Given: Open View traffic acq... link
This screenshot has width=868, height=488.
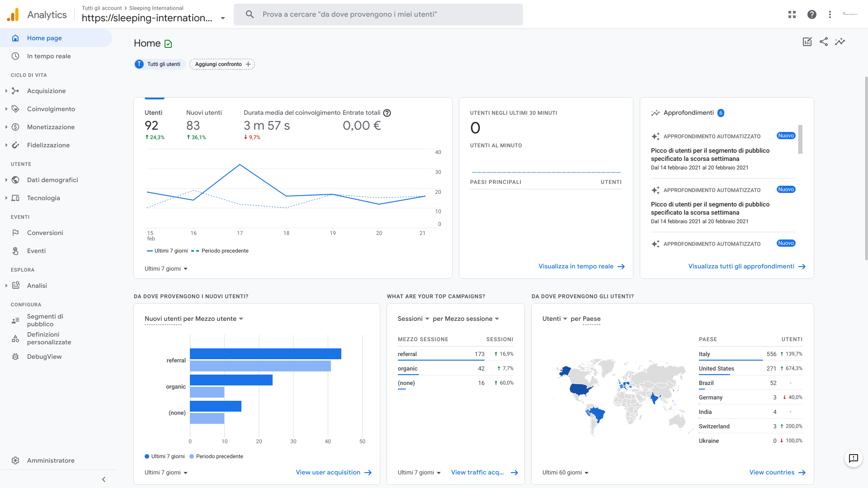Looking at the screenshot, I should point(484,473).
